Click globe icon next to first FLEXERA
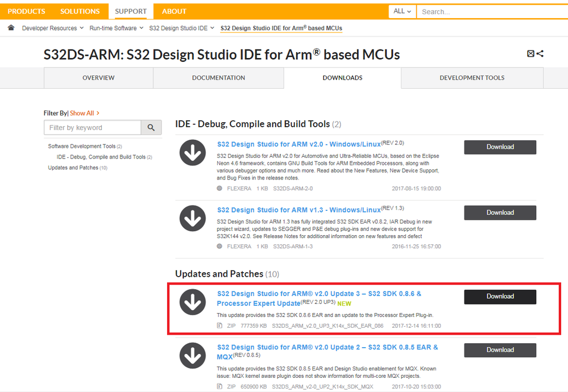This screenshot has height=392, width=568. click(219, 188)
